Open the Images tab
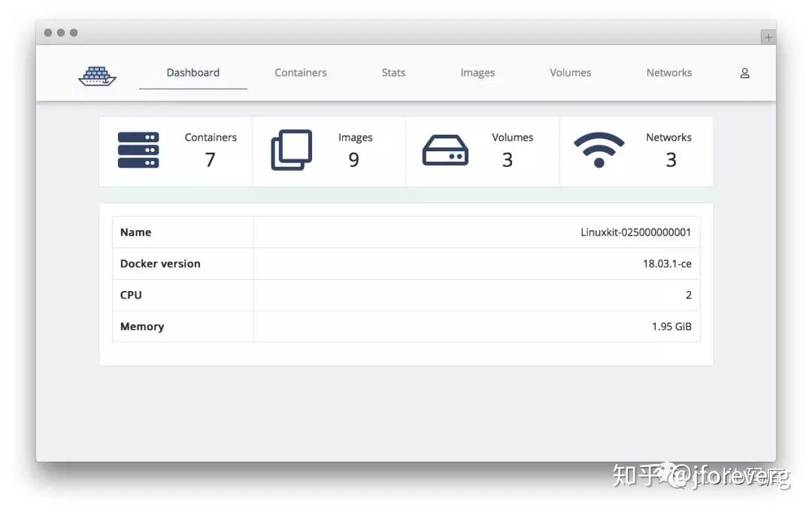 click(477, 72)
